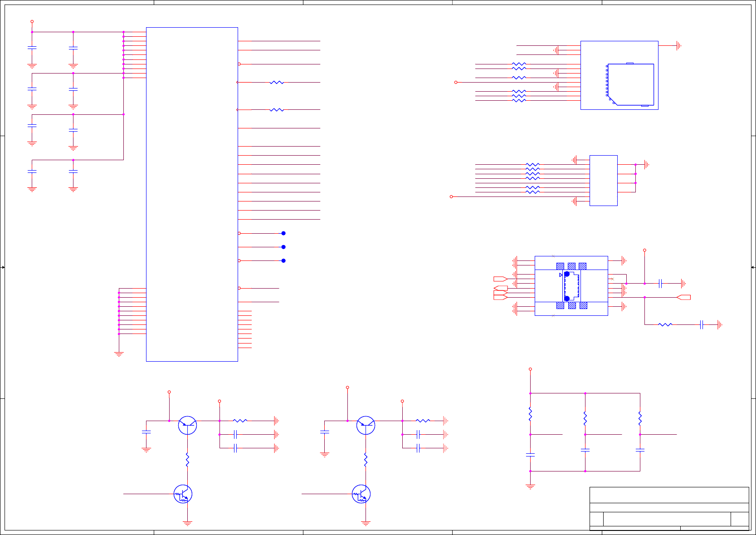Click sheet border arrow marker on right edge
Image resolution: width=756 pixels, height=535 pixels.
(x=753, y=267)
